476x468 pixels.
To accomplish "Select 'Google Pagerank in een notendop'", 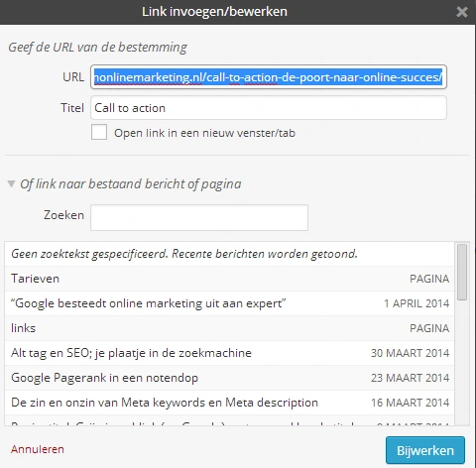I will tap(230, 378).
